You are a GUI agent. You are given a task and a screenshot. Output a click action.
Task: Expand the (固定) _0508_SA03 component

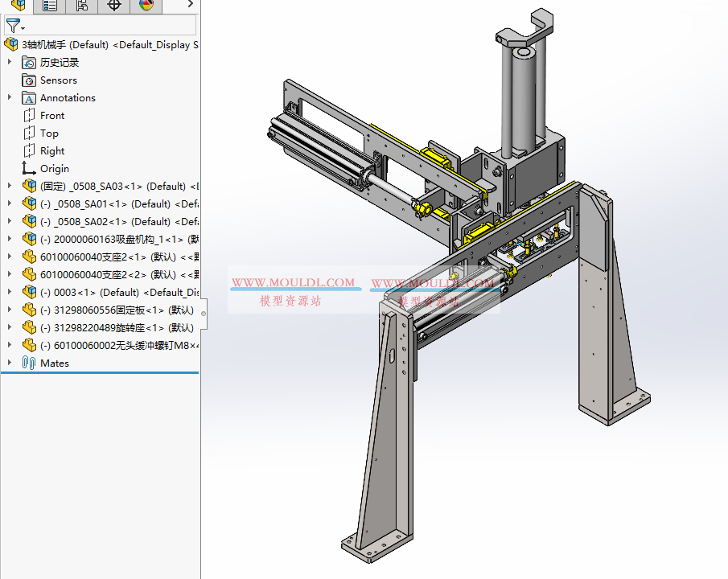click(x=7, y=186)
